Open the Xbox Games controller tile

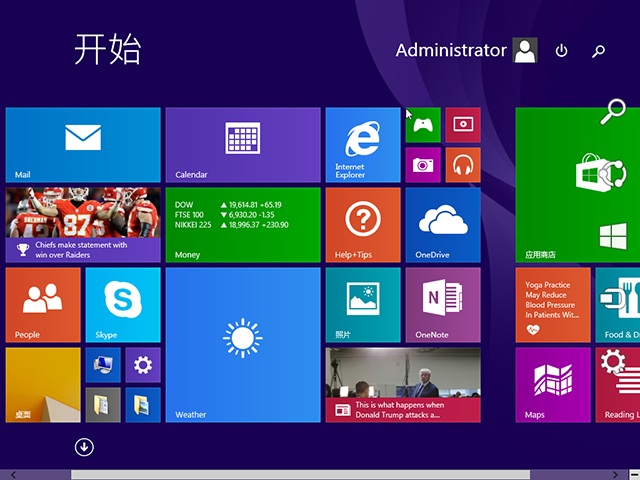click(423, 125)
